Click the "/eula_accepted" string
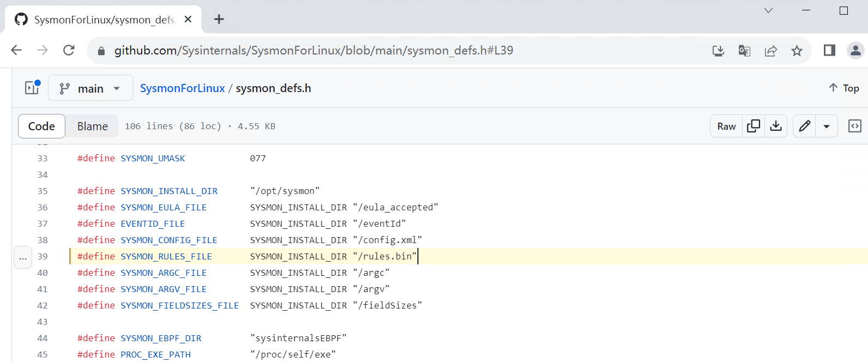 [396, 208]
